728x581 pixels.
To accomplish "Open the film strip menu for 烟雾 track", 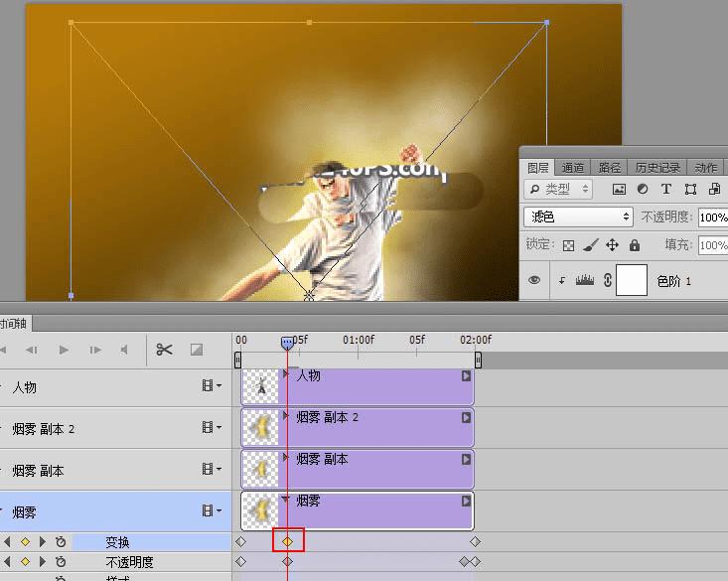I will pos(212,510).
